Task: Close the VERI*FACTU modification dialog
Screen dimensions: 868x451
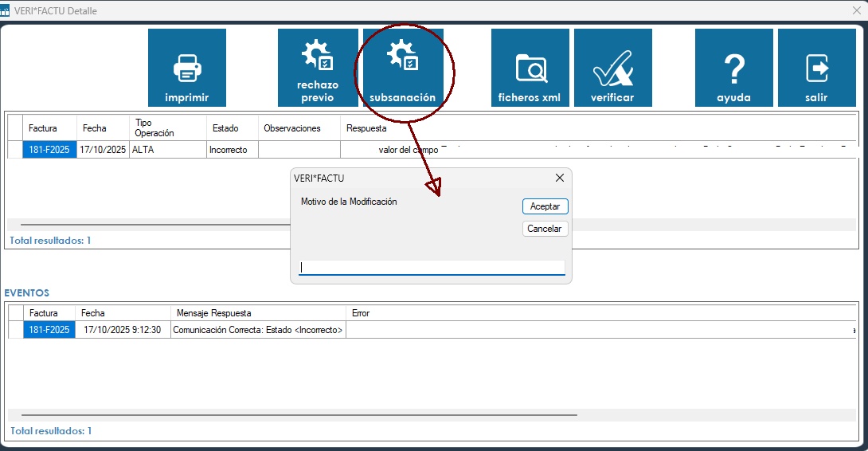Action: tap(559, 178)
